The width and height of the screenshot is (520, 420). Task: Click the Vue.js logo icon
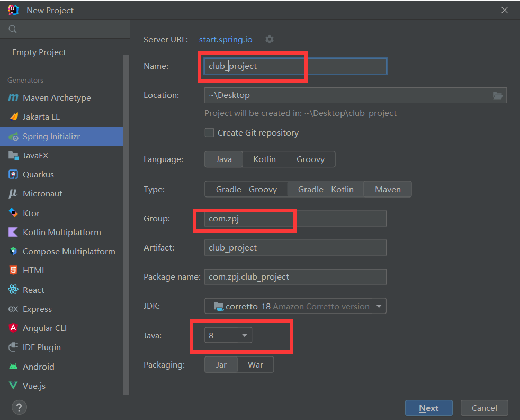pos(13,386)
